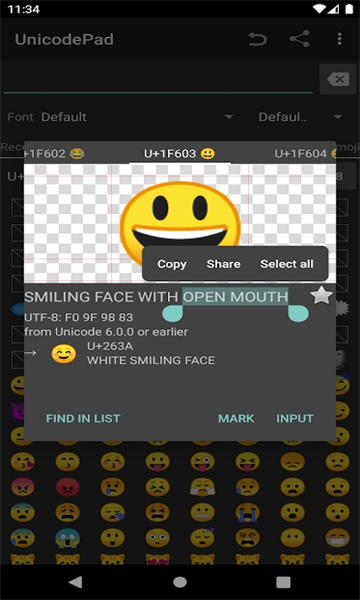The width and height of the screenshot is (360, 600).
Task: Open the Font Default dropdown
Action: (x=137, y=117)
